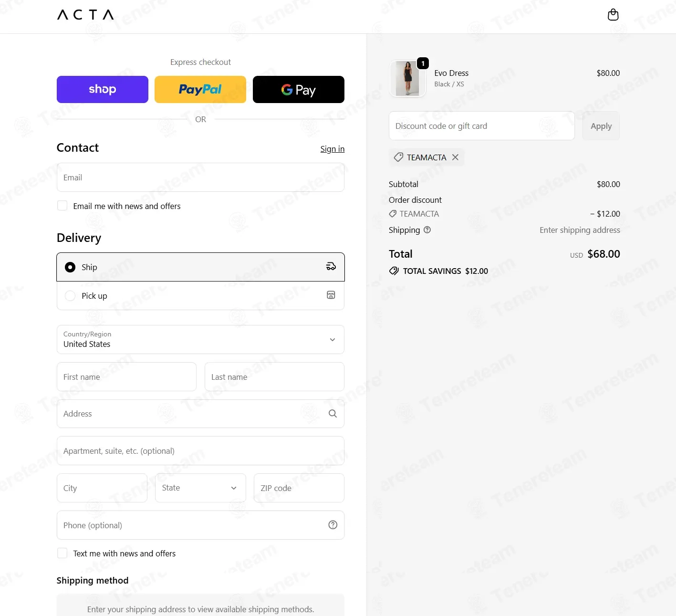676x616 pixels.
Task: Click the ACTA logo
Action: coord(85,15)
